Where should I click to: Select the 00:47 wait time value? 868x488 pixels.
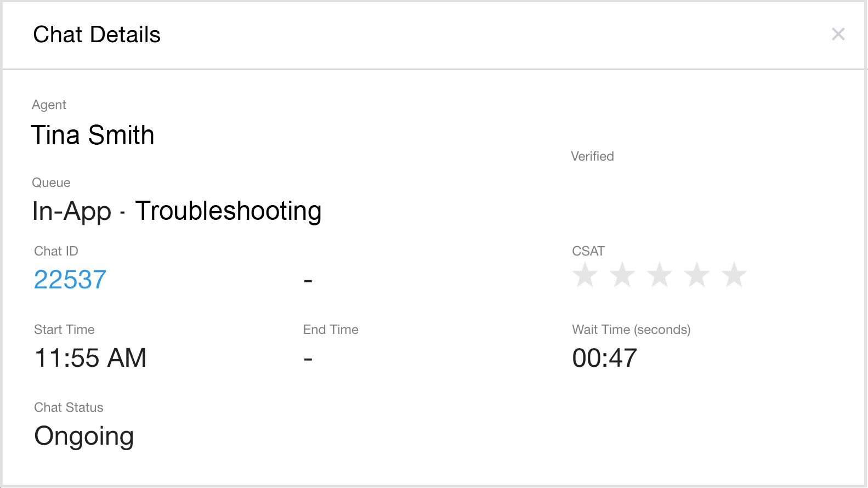(604, 358)
